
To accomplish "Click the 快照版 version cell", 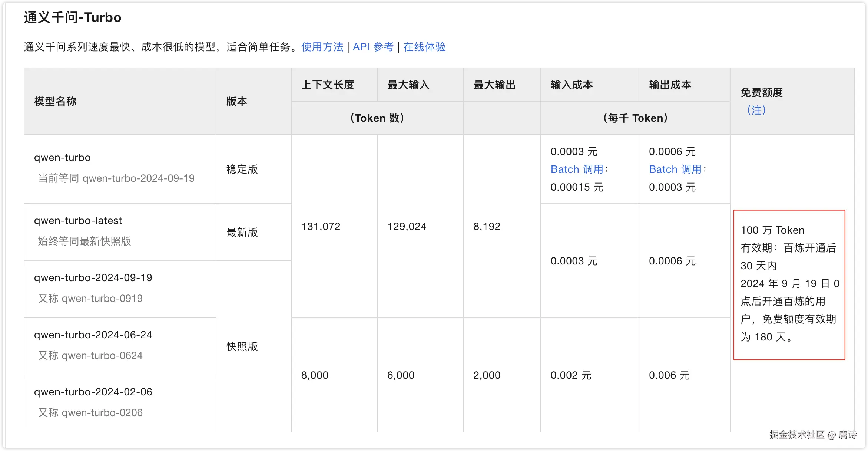I will click(x=242, y=346).
